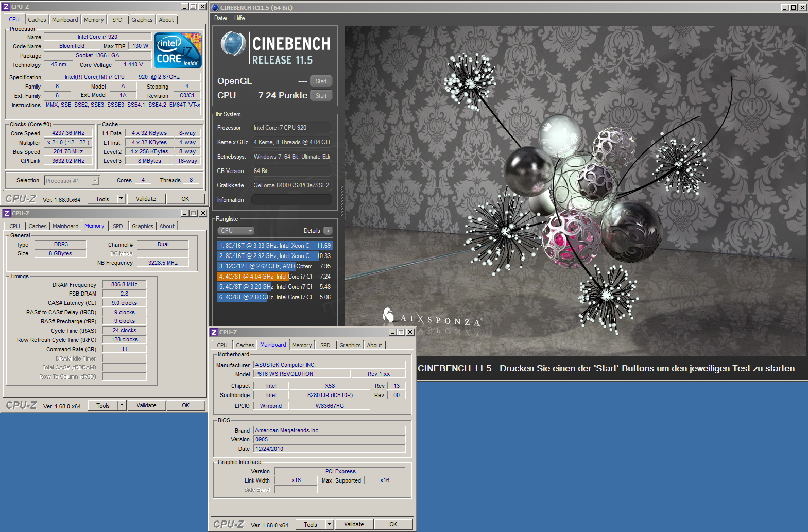
Task: Select ranking row 8C/16T @ 2.92 GHz
Action: point(275,256)
